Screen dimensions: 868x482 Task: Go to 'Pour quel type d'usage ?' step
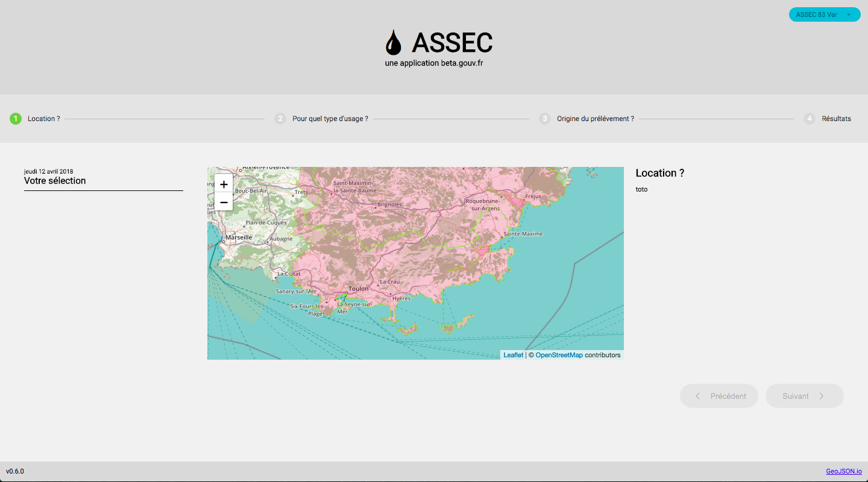point(330,119)
